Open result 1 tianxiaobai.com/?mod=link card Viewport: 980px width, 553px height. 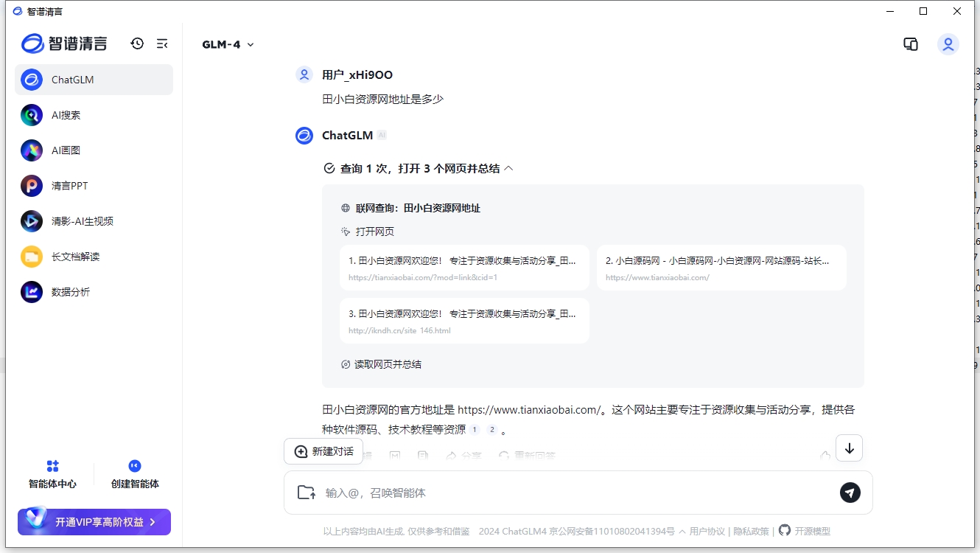[464, 268]
